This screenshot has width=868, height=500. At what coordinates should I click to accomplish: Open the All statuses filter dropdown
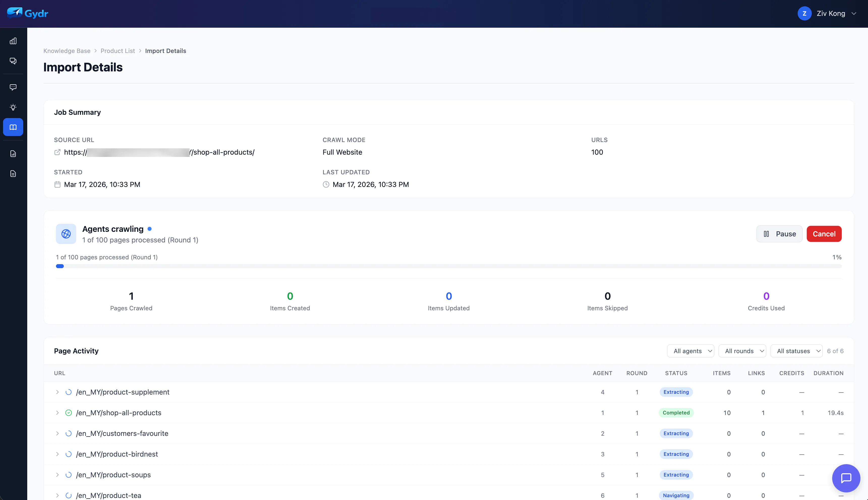click(x=796, y=351)
